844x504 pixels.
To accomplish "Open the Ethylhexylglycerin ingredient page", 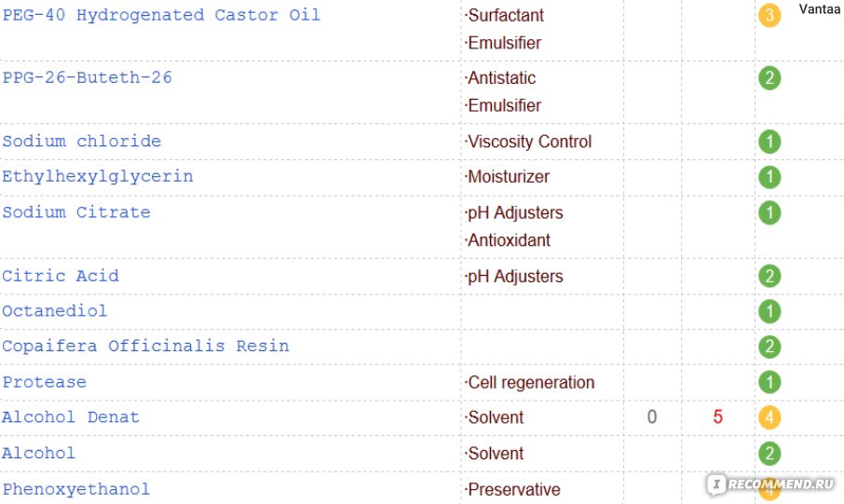I will pos(98,177).
